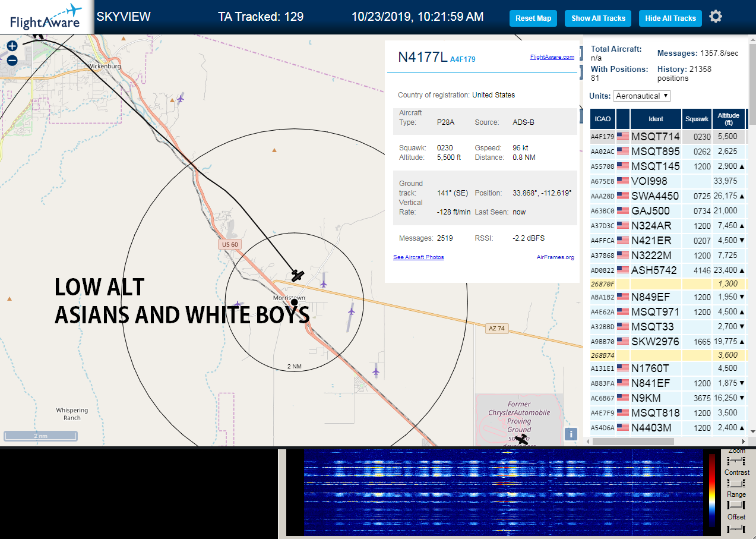Click the US flag in MSQT714 row
This screenshot has height=539, width=756.
(623, 137)
